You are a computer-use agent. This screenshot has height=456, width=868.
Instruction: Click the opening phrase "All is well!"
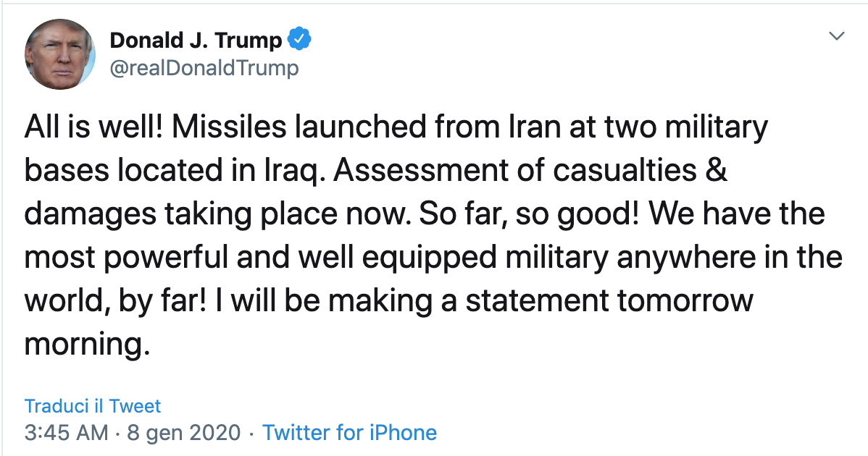94,127
